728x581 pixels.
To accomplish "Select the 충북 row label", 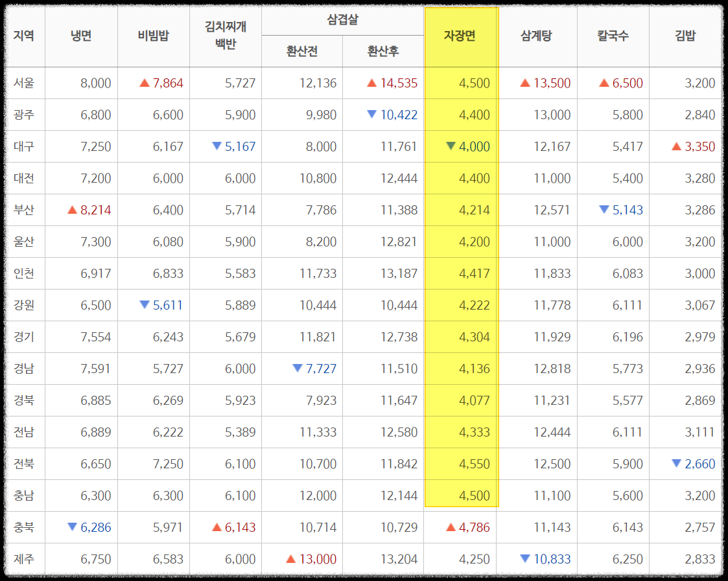I will pos(24,527).
